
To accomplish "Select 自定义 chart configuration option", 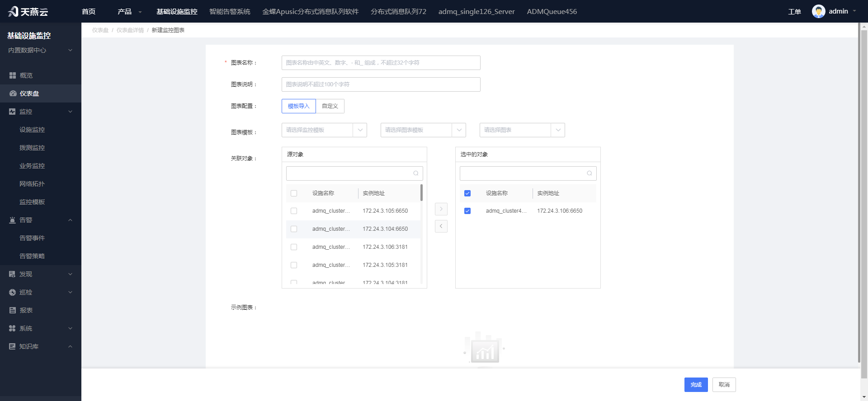I will click(330, 106).
